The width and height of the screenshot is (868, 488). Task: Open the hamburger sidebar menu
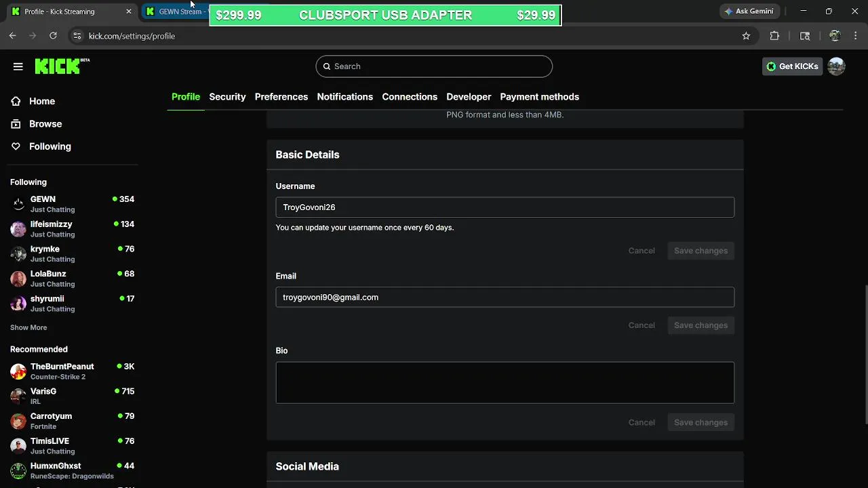pyautogui.click(x=18, y=66)
